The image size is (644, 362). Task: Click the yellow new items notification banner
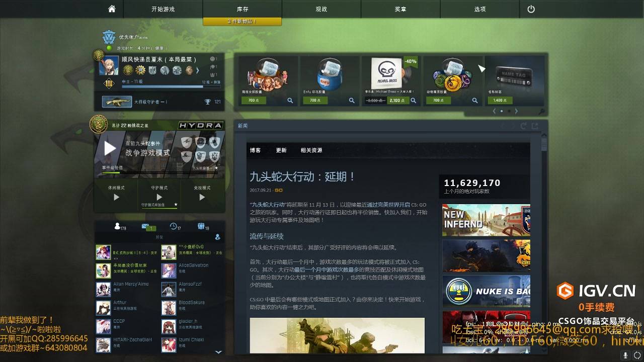pyautogui.click(x=243, y=22)
